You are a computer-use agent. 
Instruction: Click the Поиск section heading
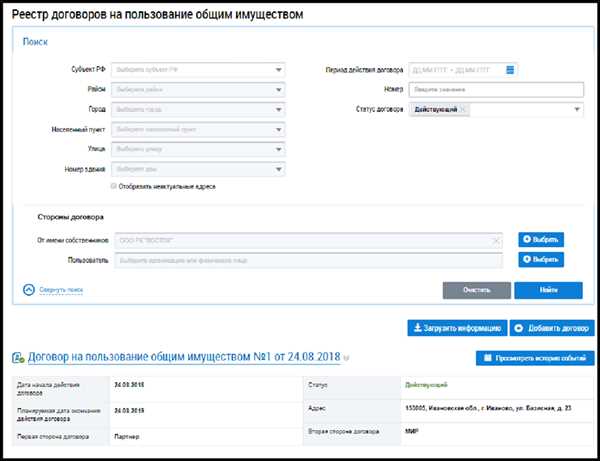35,42
